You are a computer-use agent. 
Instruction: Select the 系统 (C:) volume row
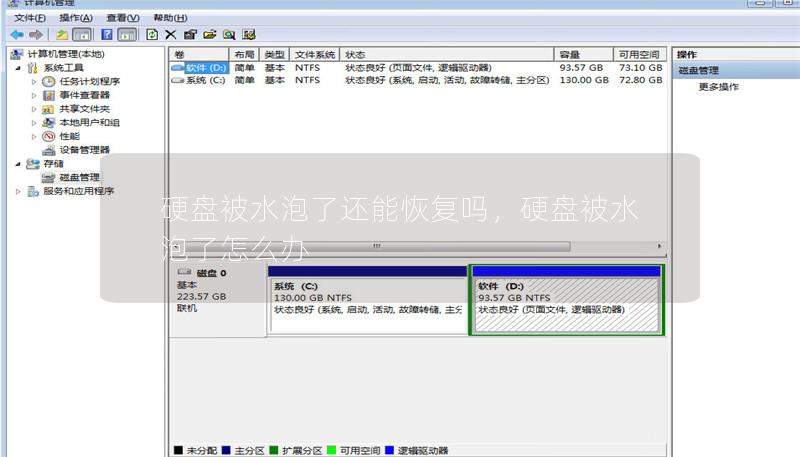(417, 80)
